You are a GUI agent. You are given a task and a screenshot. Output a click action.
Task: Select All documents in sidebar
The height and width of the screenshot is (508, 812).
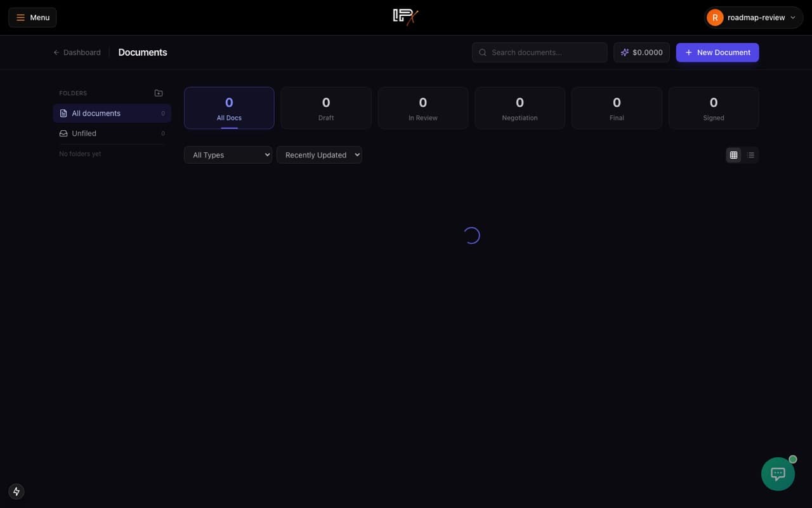click(112, 113)
